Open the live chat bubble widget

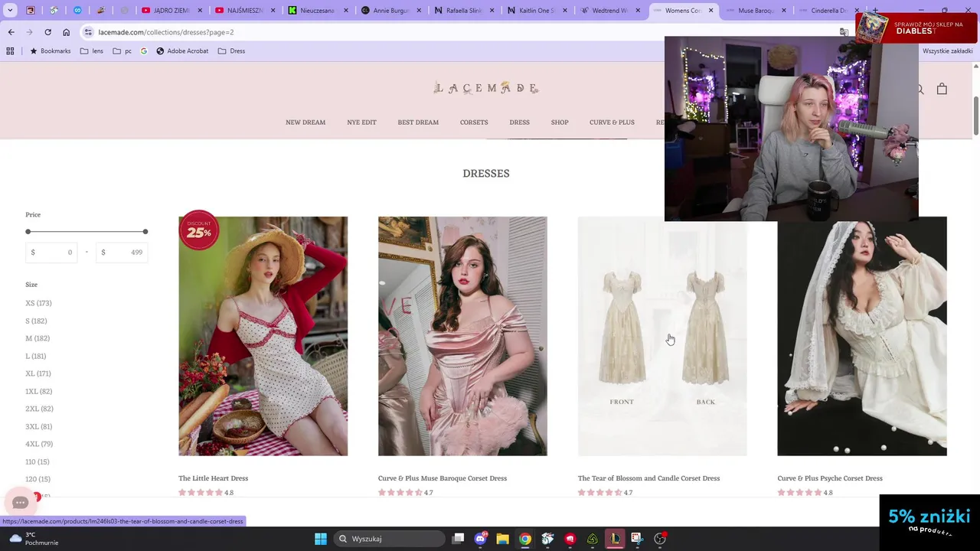click(21, 503)
